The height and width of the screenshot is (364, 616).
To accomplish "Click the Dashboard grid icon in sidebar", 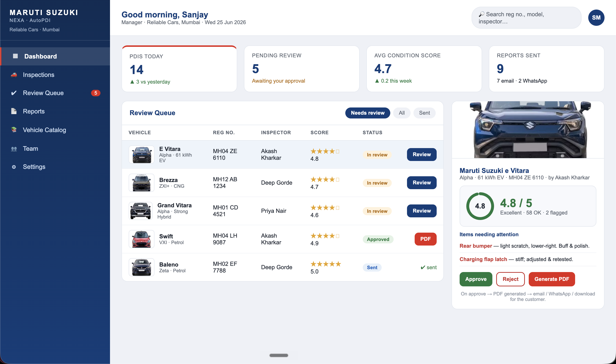I will click(15, 56).
